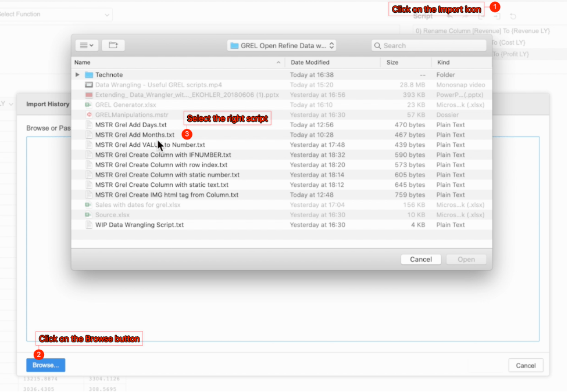This screenshot has width=568, height=392.
Task: Click the file icon beside WIP Data Wrangling Script.txt
Action: 89,225
